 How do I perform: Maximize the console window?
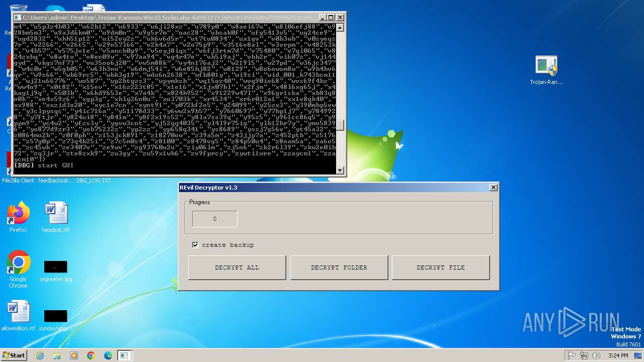click(331, 17)
